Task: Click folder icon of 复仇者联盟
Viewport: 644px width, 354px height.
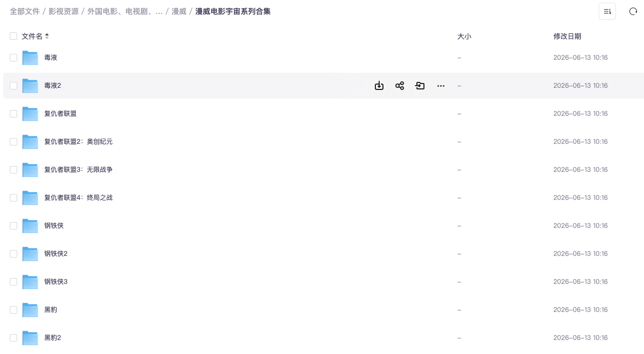Action: [x=30, y=114]
